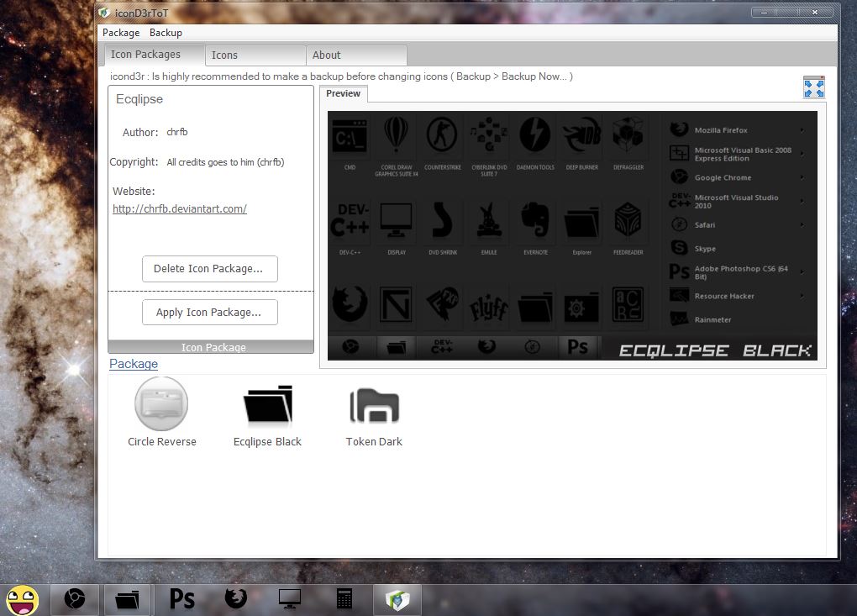Switch to the Icons tab
857x616 pixels.
pos(255,55)
